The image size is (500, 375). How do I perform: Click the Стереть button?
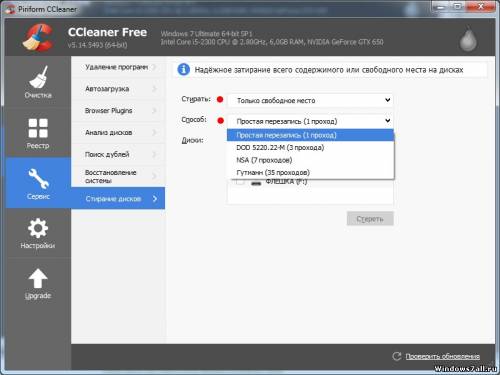pos(370,219)
